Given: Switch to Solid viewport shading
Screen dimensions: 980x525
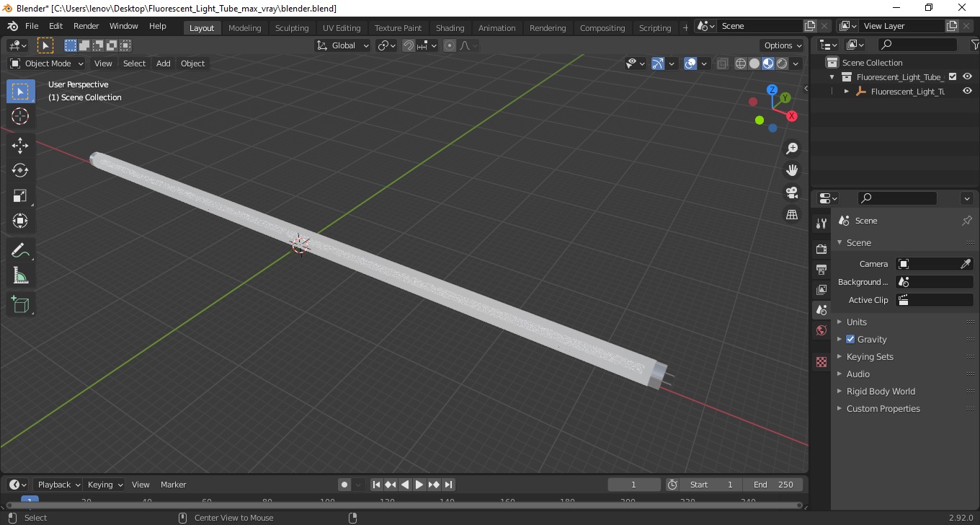Looking at the screenshot, I should pos(754,63).
